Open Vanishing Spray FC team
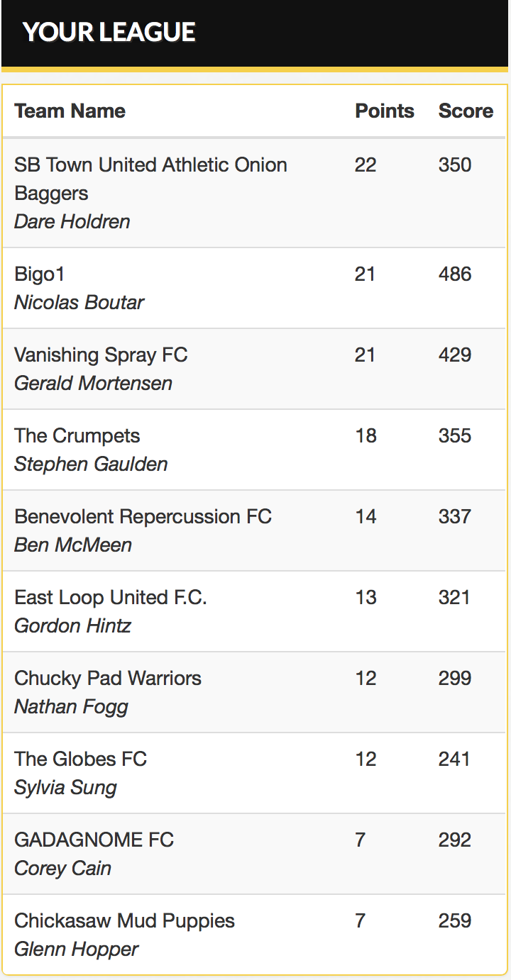Image resolution: width=511 pixels, height=980 pixels. tap(101, 355)
